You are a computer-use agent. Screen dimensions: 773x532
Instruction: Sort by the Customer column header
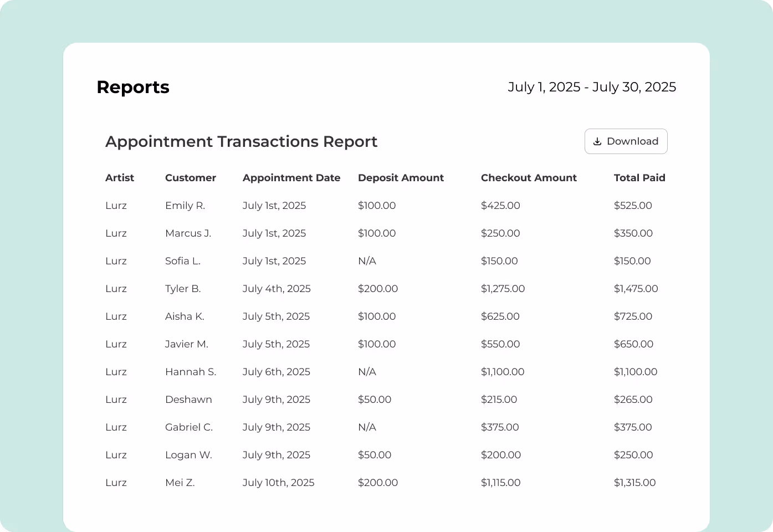[x=190, y=178]
